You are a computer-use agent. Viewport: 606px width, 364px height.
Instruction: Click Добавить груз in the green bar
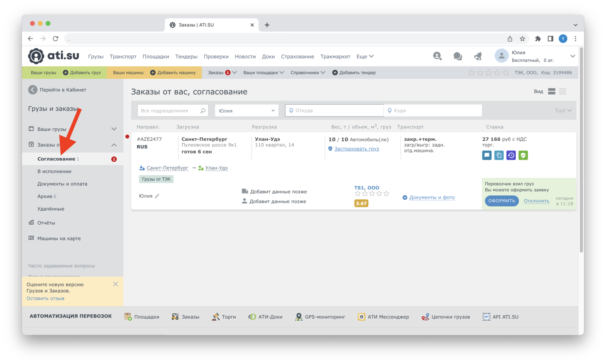point(82,73)
